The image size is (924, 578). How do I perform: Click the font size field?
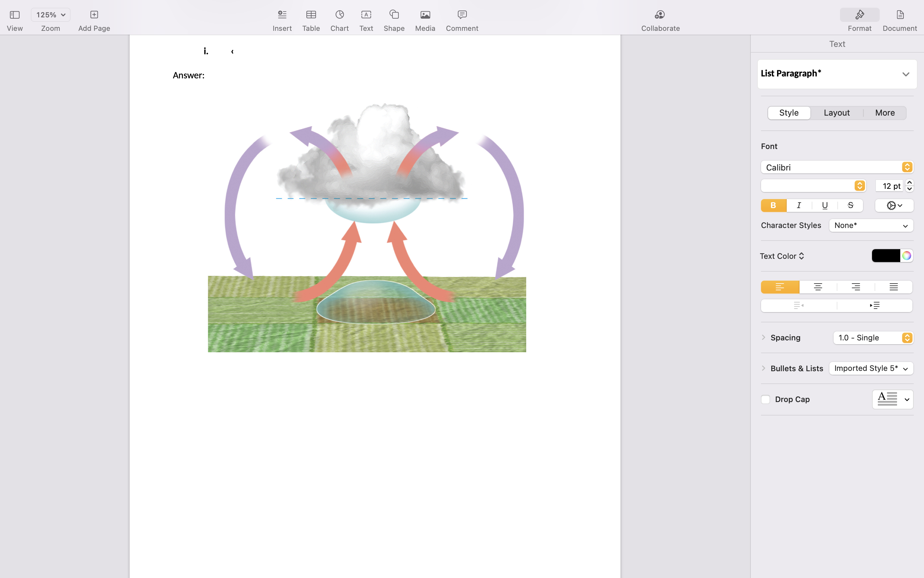[x=889, y=186]
